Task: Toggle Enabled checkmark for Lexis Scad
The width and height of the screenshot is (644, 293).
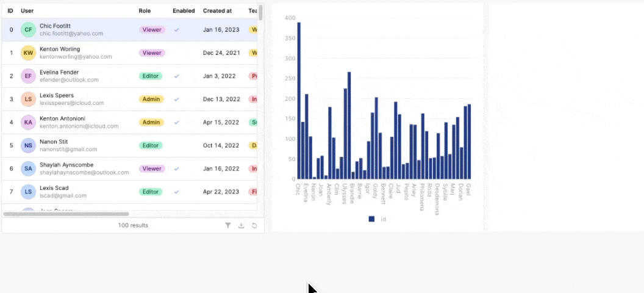Action: [x=177, y=192]
